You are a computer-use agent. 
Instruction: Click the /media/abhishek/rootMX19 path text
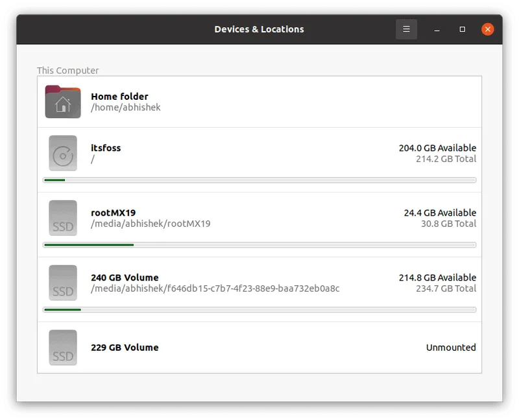pos(151,224)
